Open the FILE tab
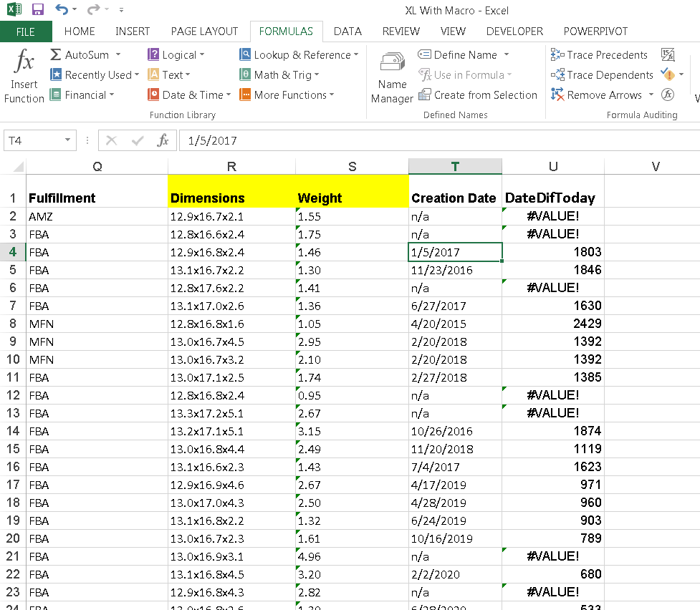This screenshot has height=610, width=700. [26, 32]
